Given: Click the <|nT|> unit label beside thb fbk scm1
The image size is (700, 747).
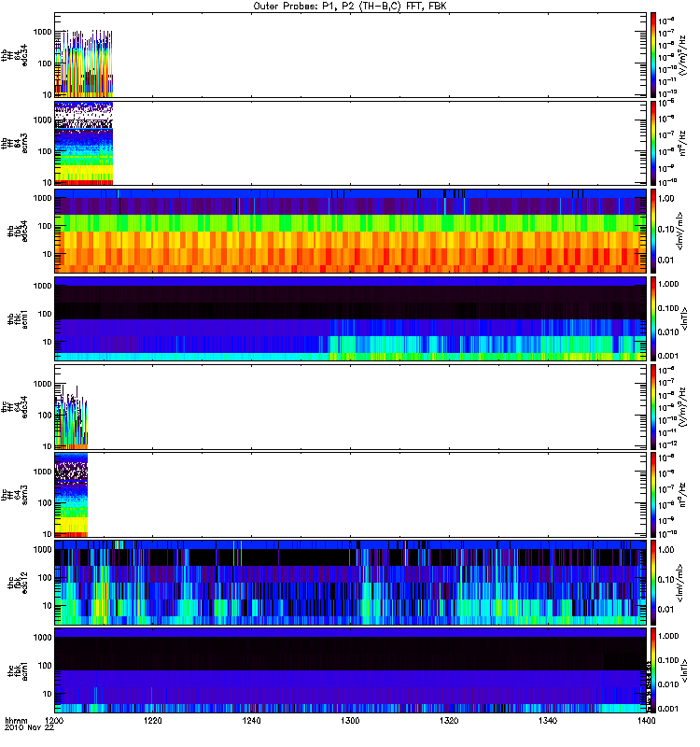Looking at the screenshot, I should (x=685, y=318).
